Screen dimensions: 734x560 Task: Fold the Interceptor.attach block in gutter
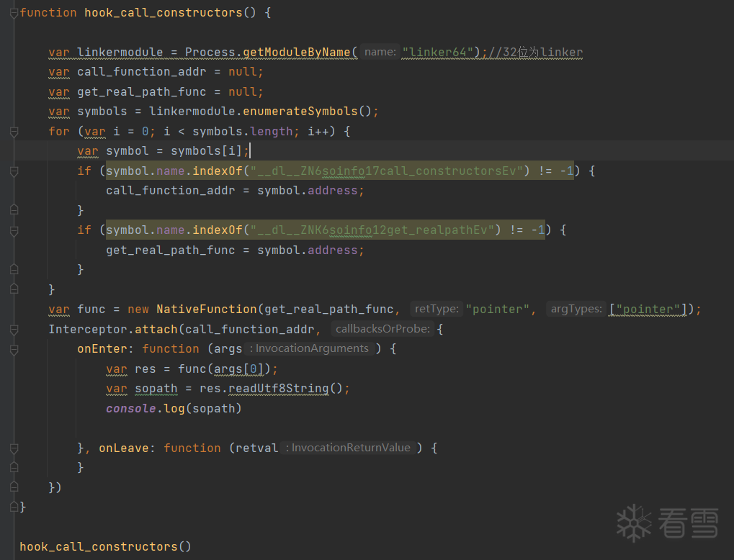[14, 330]
